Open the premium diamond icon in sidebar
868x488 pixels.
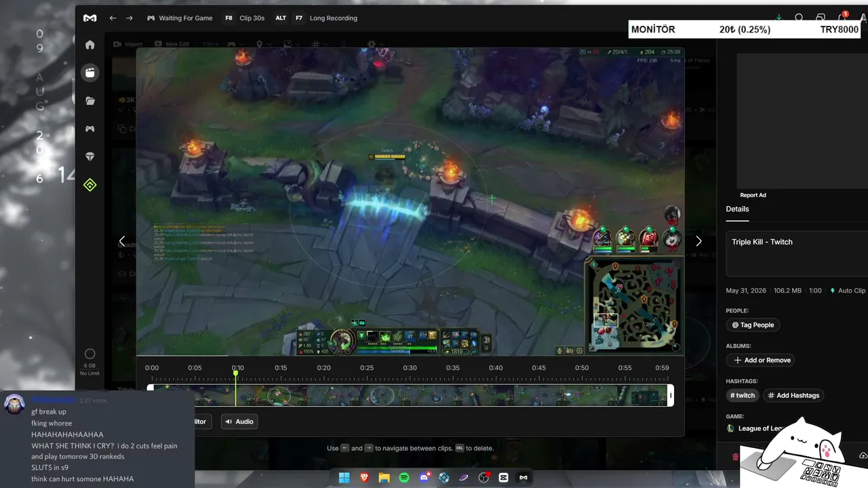[x=90, y=157]
